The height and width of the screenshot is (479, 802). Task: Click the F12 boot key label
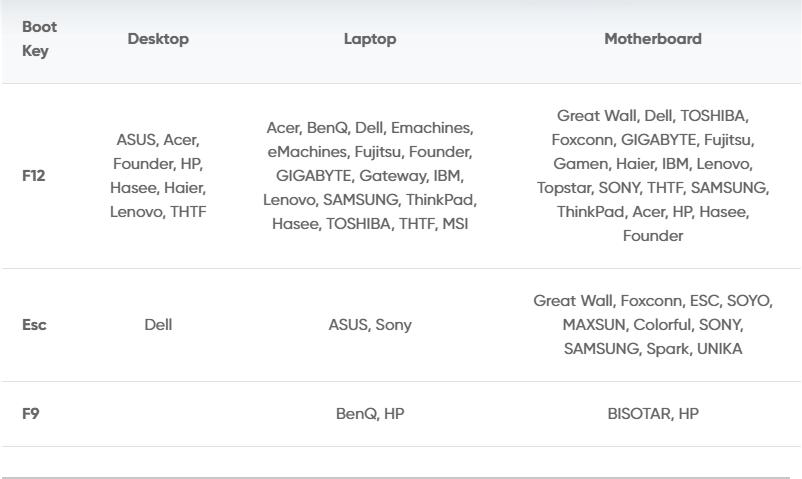click(34, 176)
